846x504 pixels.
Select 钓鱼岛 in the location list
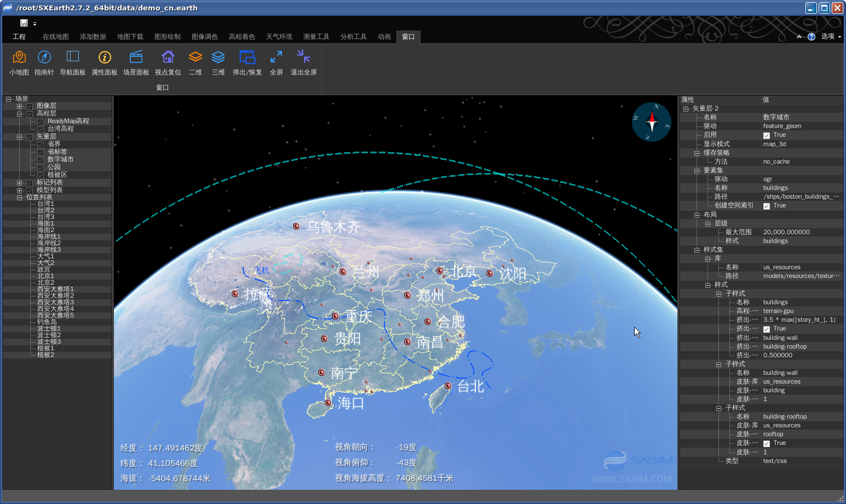47,322
